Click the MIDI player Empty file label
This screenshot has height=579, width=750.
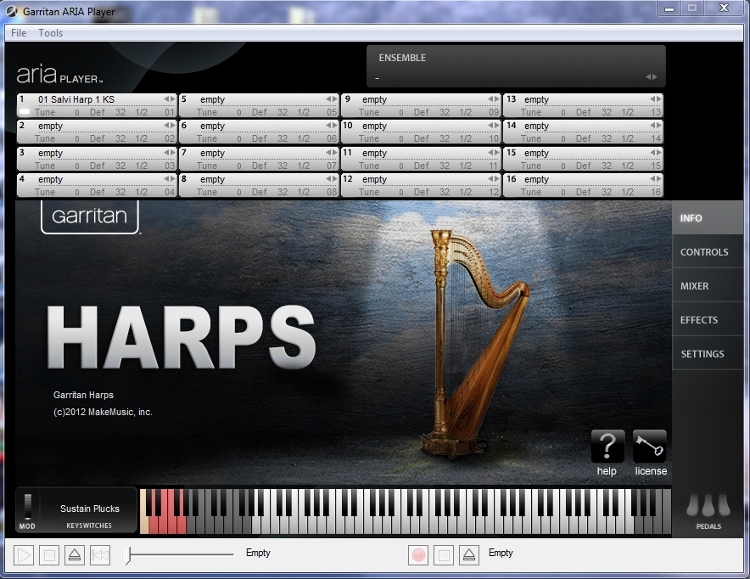coord(258,553)
